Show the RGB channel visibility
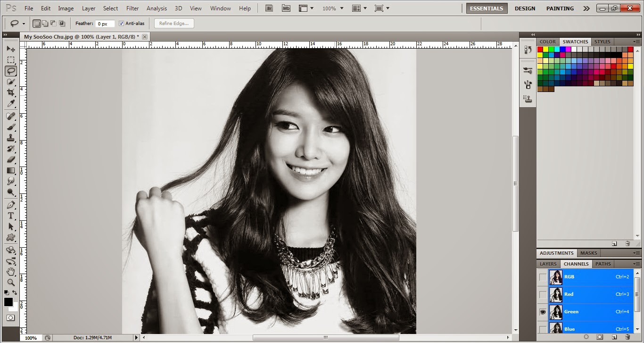The height and width of the screenshot is (343, 644). 543,277
